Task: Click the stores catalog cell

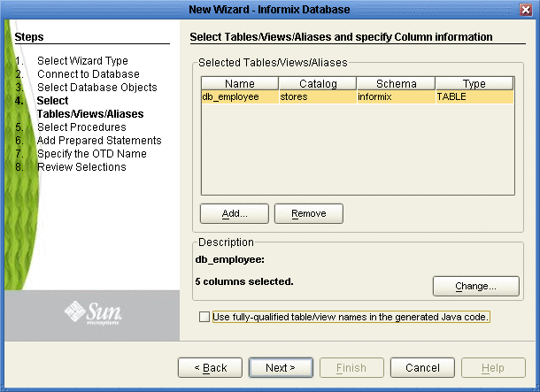Action: click(x=318, y=96)
